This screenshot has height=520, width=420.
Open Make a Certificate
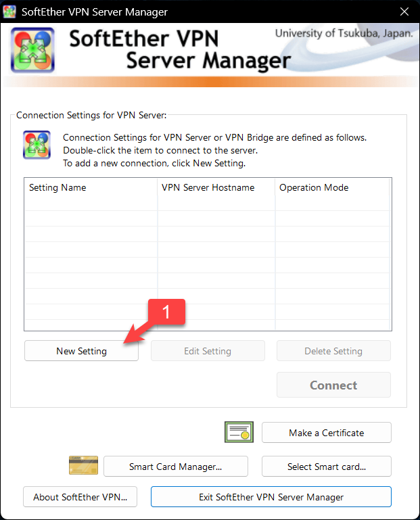[327, 433]
